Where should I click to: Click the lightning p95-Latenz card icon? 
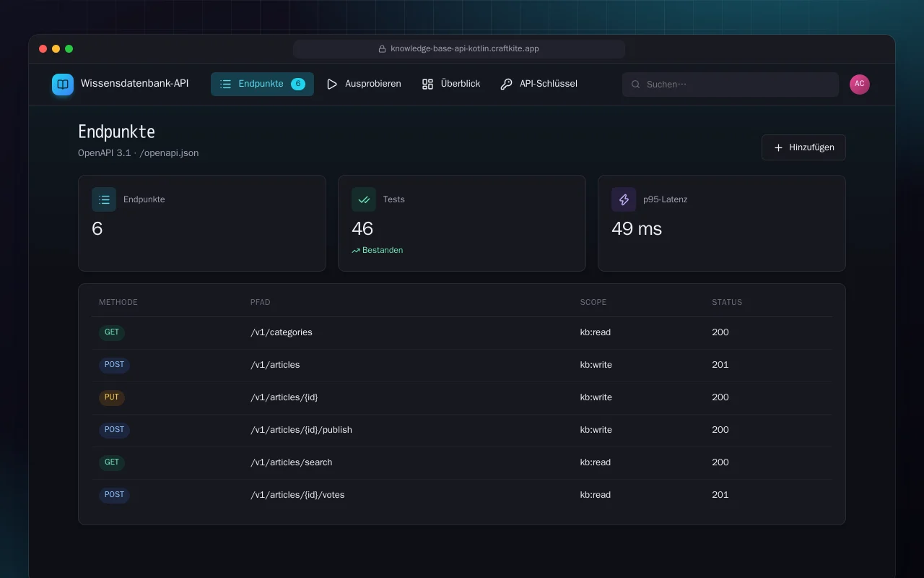(x=624, y=199)
